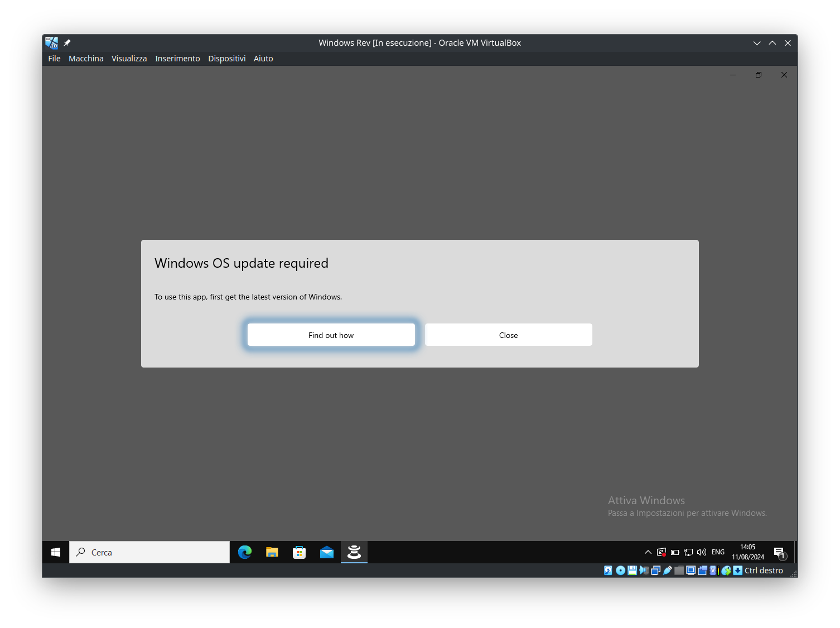Toggle the pin icon in the title bar

[67, 43]
